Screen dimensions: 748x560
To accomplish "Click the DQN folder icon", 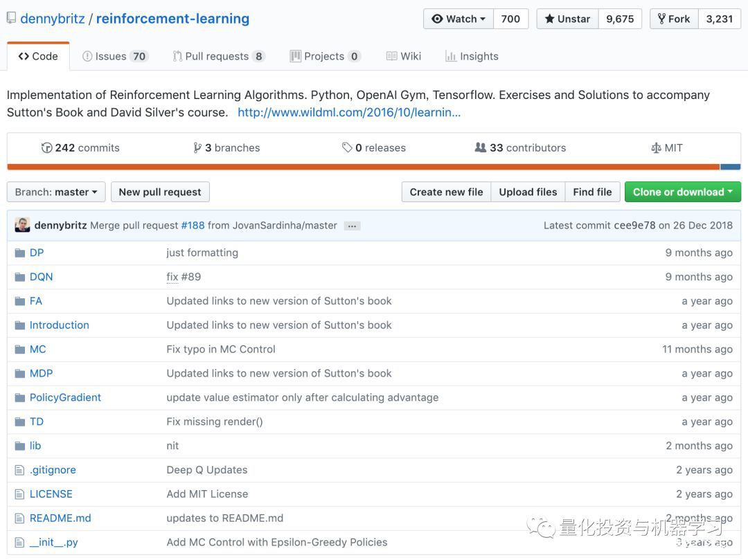I will tap(19, 277).
